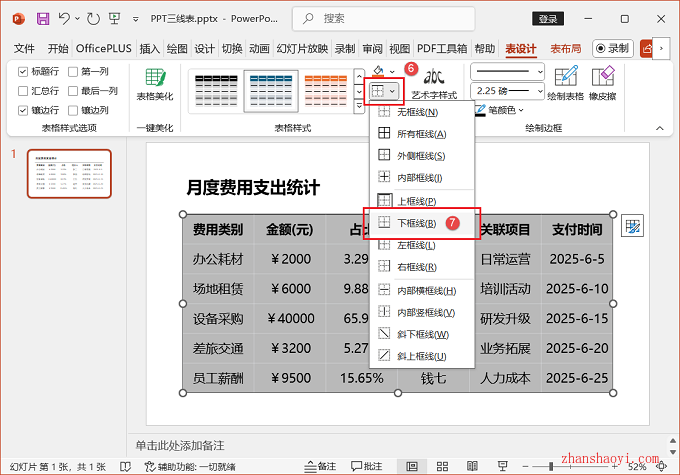Viewport: 680px width, 475px height.
Task: Open shading fill bucket icon
Action: point(378,71)
